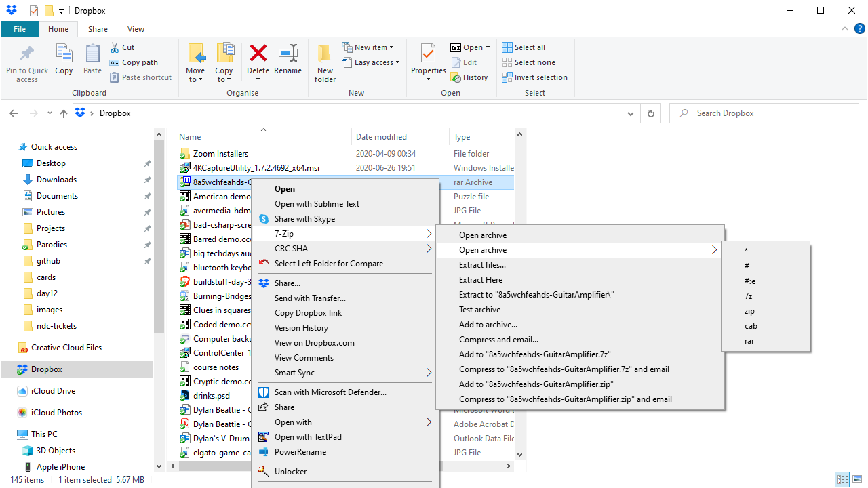Choose Test archive option
This screenshot has height=488, width=868.
click(580, 310)
